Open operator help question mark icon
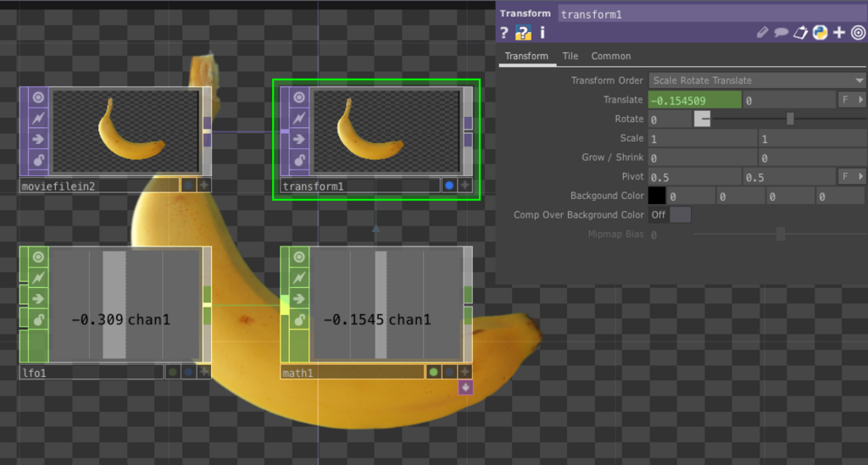 coord(504,33)
